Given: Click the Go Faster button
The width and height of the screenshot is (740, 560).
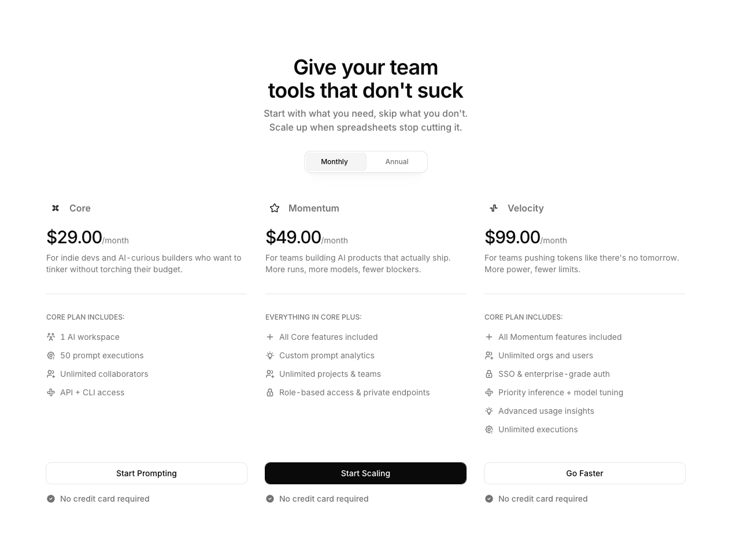Looking at the screenshot, I should pos(584,473).
